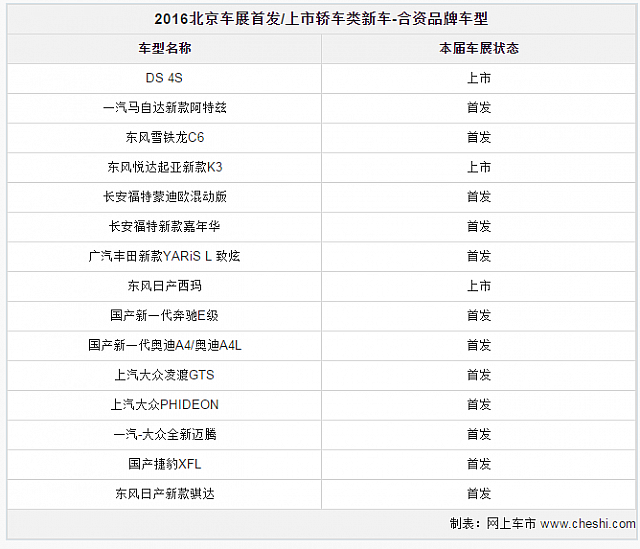Click 首发 status in the 新款嘉年华 row
Screen dimensions: 640x549
479,227
